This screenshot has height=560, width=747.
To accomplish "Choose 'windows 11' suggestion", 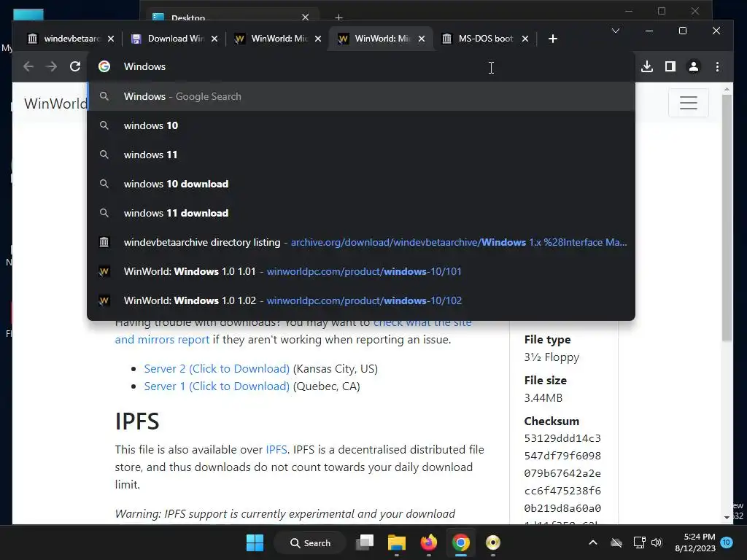I will click(x=361, y=155).
